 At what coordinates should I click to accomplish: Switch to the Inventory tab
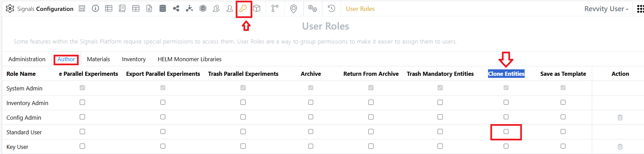(134, 59)
